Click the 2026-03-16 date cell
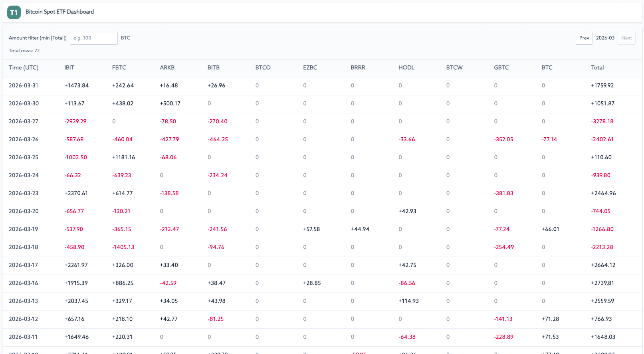Screen dimensions: 644x354 [24, 283]
